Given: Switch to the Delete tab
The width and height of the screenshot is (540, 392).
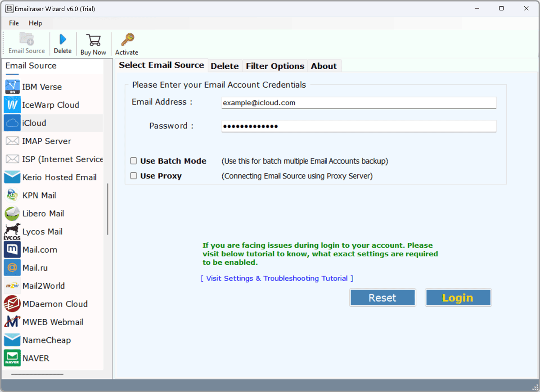Looking at the screenshot, I should click(225, 66).
